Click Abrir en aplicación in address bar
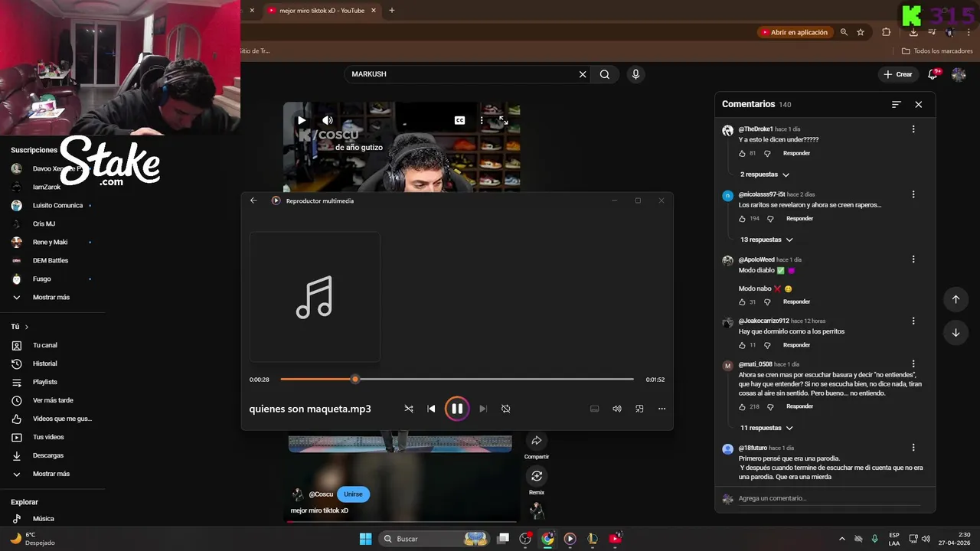Image resolution: width=980 pixels, height=551 pixels. click(x=794, y=32)
